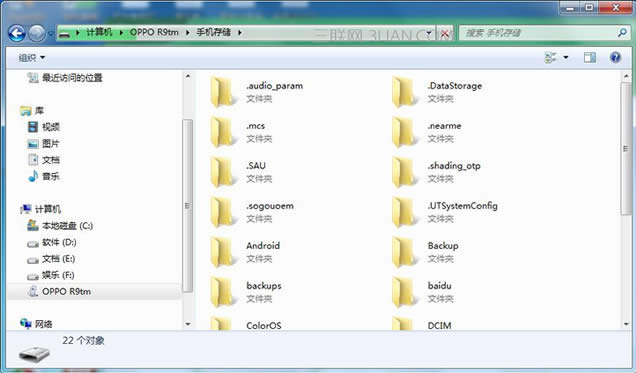Select the DCIM folder icon
Viewport: 636px width, 373px height.
(x=403, y=324)
